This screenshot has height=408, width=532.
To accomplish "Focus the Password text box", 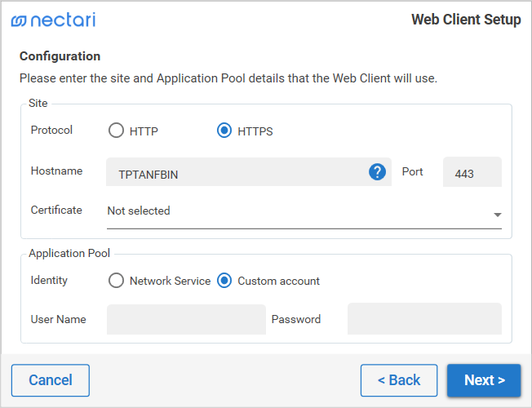I will (424, 319).
